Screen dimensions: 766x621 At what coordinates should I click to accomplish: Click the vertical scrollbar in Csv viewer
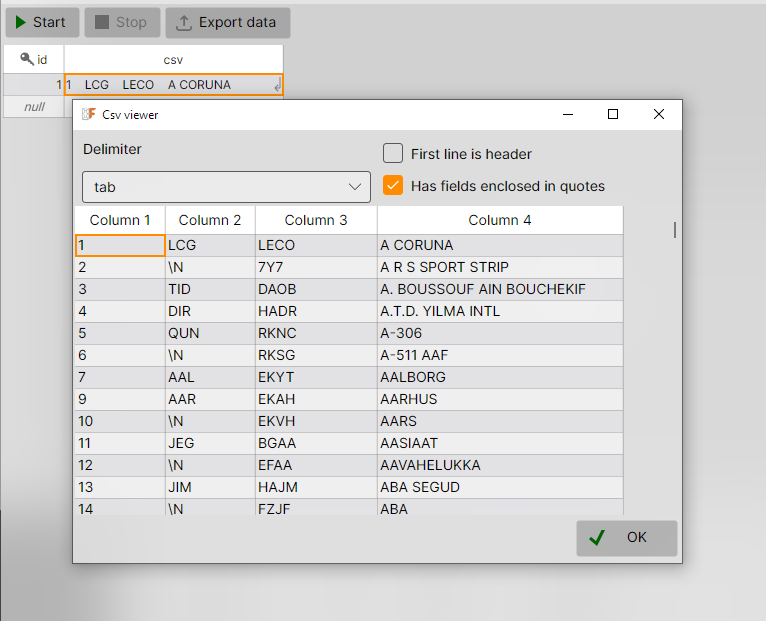tap(675, 230)
